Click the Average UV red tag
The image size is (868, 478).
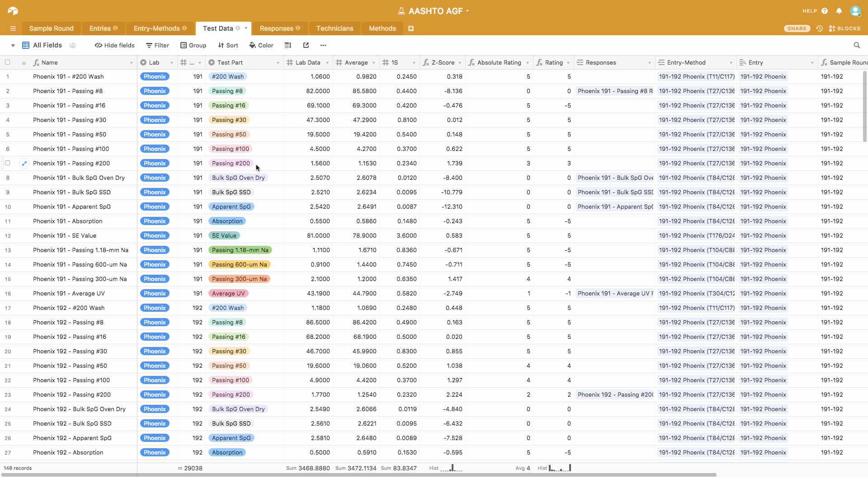(x=228, y=293)
